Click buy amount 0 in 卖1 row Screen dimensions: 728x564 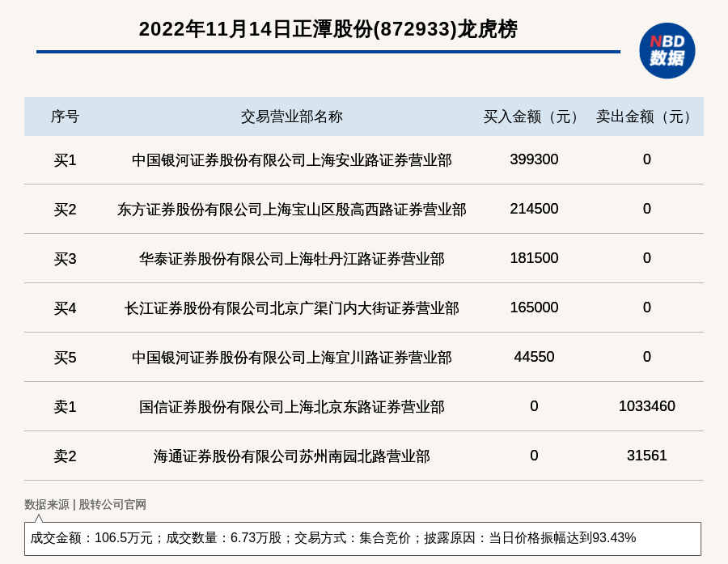click(x=534, y=406)
